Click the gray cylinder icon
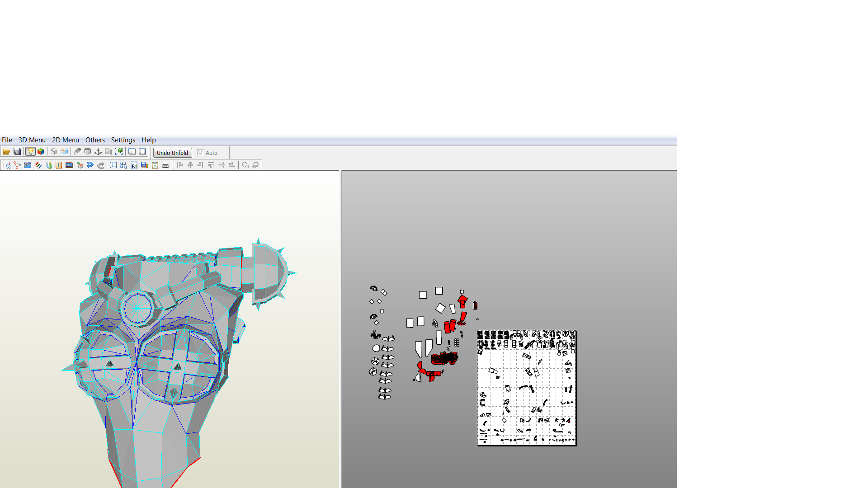This screenshot has height=488, width=868. click(87, 152)
